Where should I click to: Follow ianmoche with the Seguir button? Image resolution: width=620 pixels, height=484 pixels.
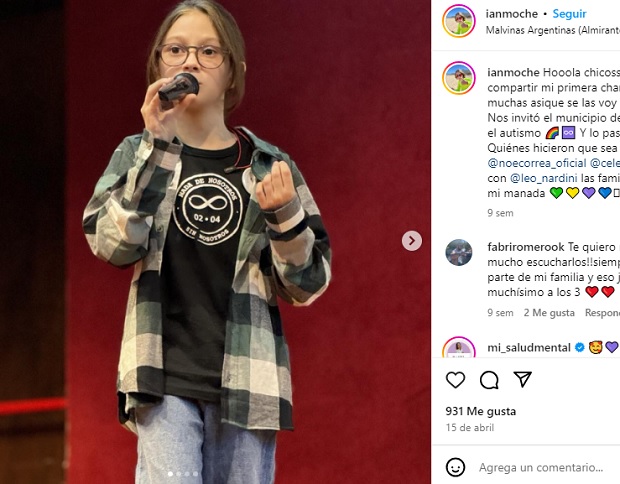click(x=569, y=14)
